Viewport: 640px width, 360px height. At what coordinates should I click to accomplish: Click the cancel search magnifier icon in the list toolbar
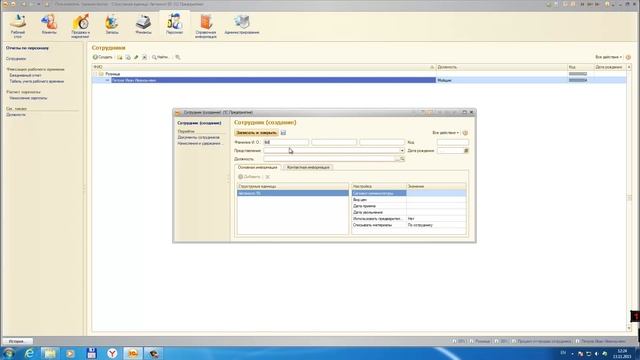click(x=178, y=57)
